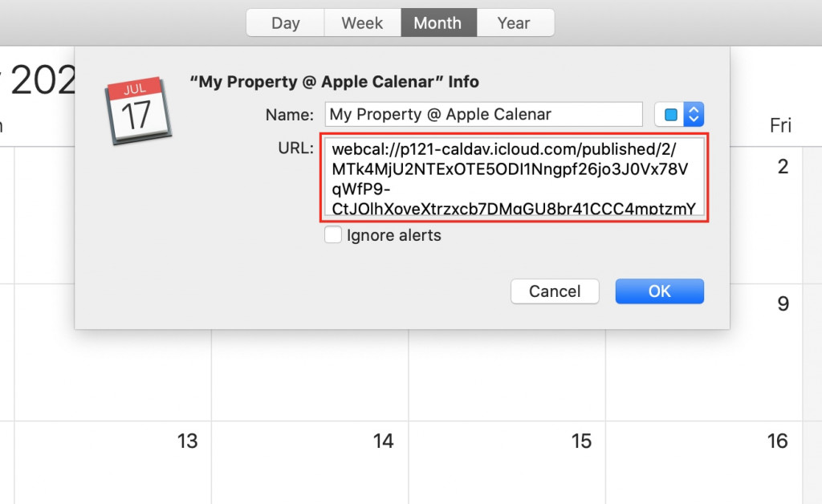
Task: Click inside the Name text field
Action: (x=482, y=114)
